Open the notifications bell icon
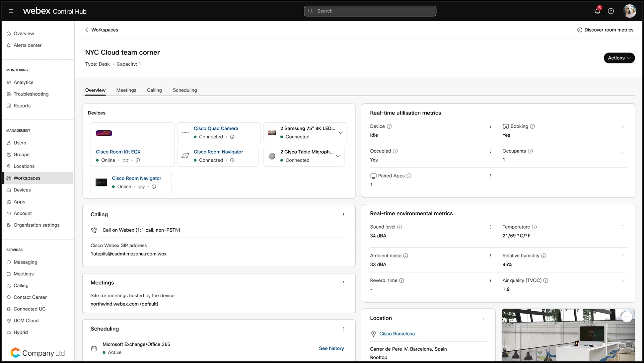 [597, 11]
